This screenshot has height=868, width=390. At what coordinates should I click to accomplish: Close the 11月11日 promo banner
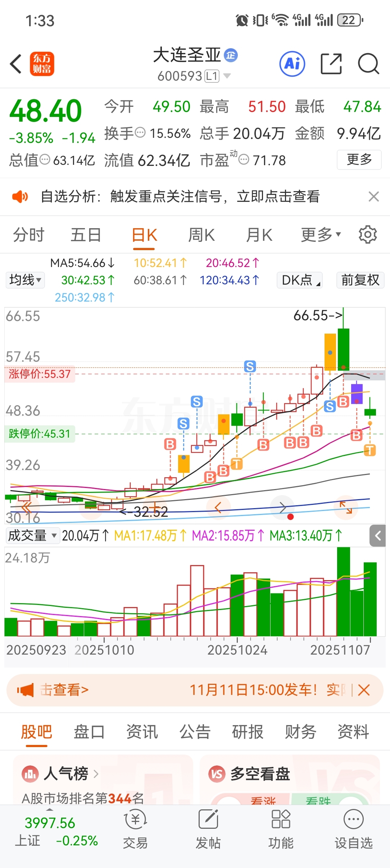tap(364, 690)
